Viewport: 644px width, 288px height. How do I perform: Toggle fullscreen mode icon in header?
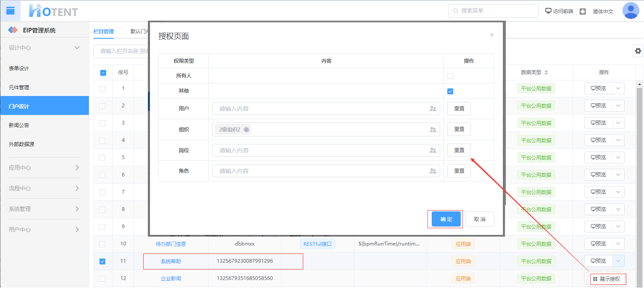[x=583, y=11]
